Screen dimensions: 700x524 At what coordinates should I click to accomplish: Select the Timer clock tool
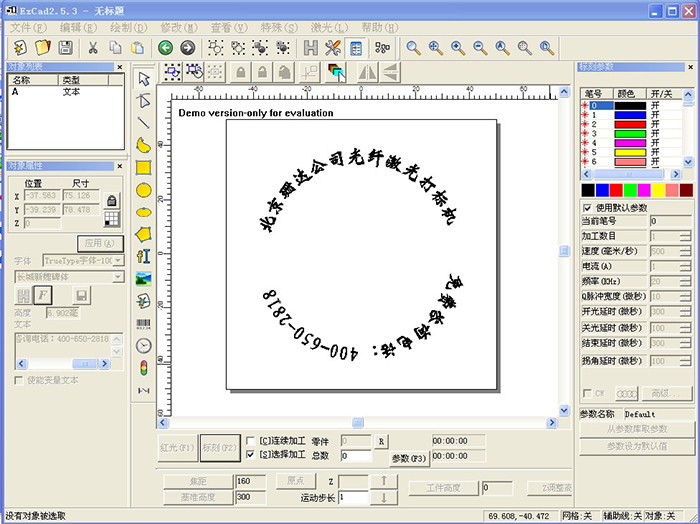(x=143, y=346)
